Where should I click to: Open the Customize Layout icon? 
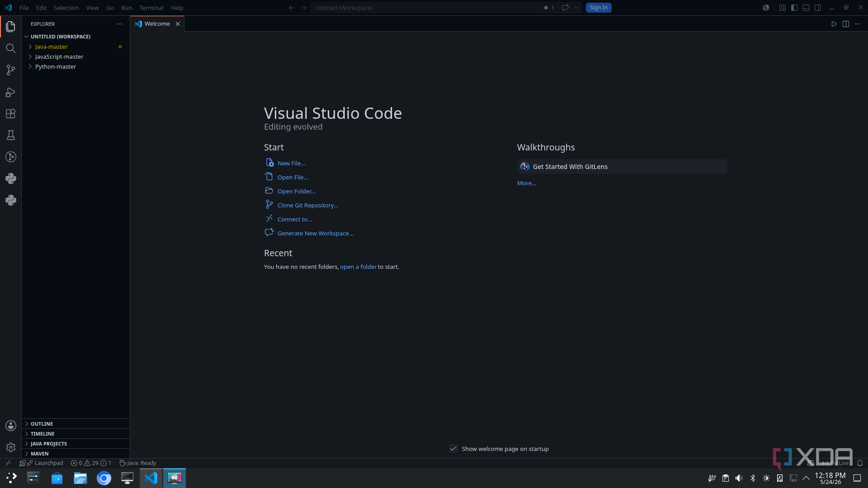click(x=783, y=8)
